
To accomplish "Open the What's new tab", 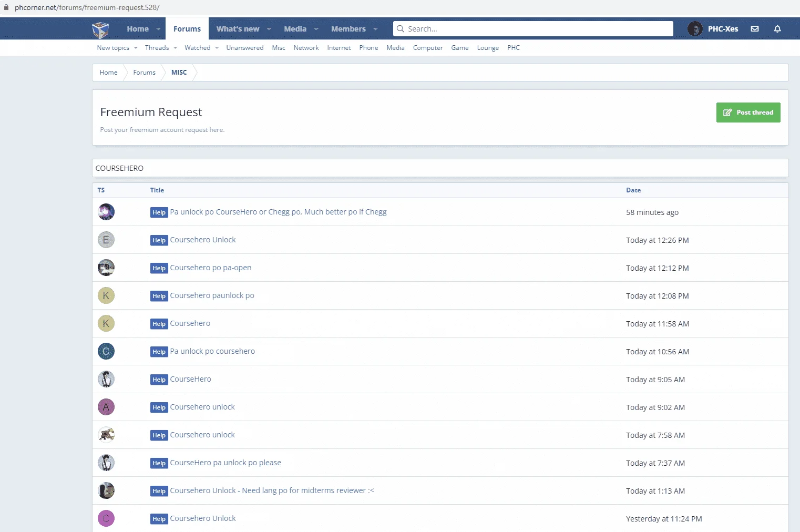I will point(238,29).
